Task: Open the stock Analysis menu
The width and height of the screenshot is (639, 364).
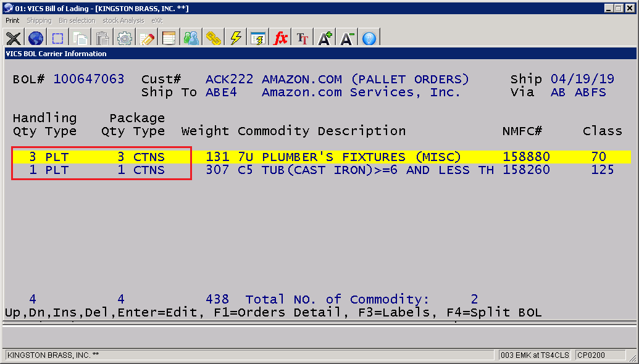Action: (123, 20)
